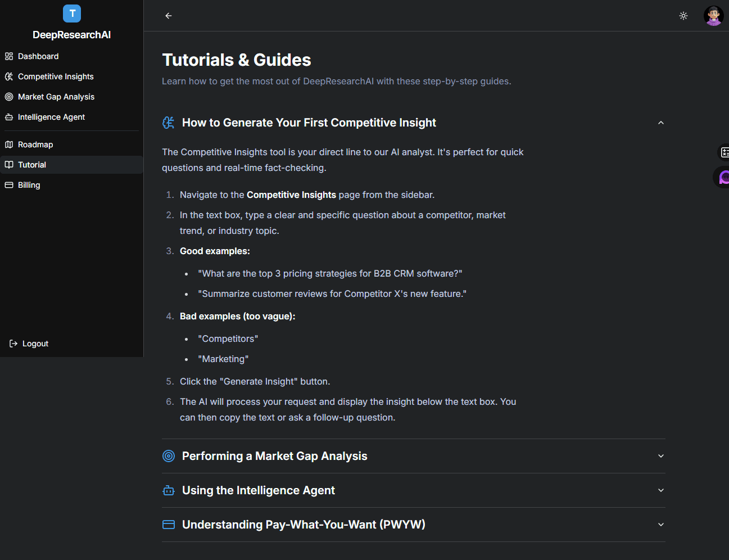The width and height of the screenshot is (729, 560).
Task: Toggle light/dark theme sun icon
Action: (x=683, y=16)
